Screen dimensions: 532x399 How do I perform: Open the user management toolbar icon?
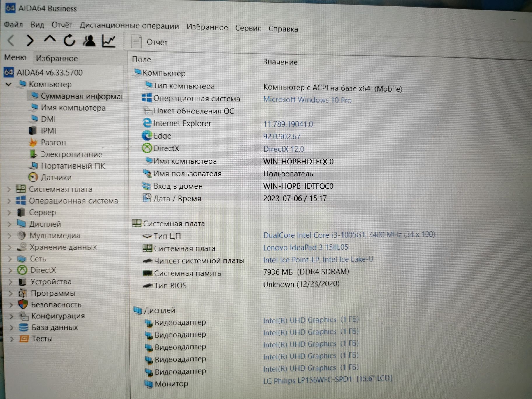(x=89, y=41)
